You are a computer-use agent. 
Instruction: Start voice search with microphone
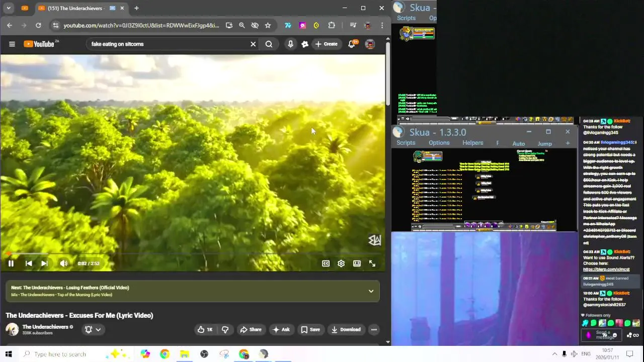click(x=290, y=44)
